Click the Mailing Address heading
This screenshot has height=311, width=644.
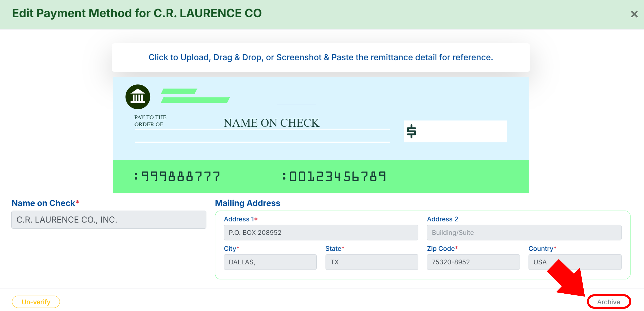pyautogui.click(x=248, y=203)
